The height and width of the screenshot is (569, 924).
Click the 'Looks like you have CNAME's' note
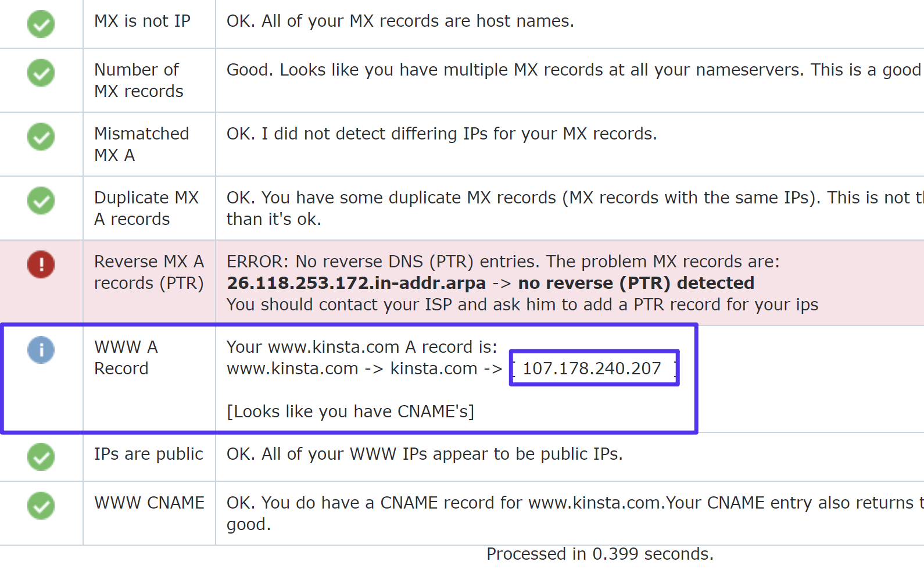pyautogui.click(x=350, y=411)
